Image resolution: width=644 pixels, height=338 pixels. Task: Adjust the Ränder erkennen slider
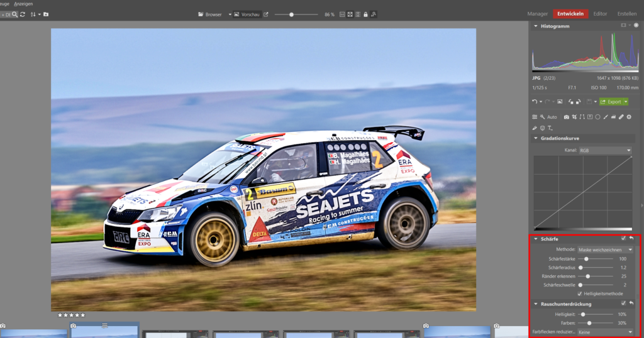(596, 276)
